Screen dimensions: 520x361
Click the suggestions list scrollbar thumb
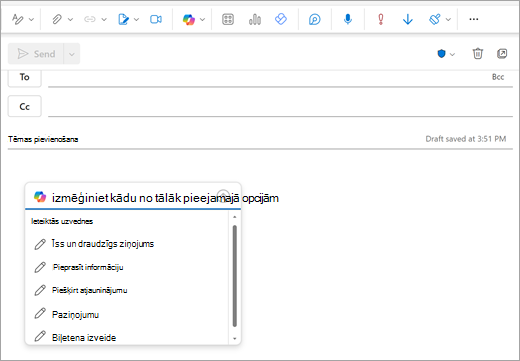[235, 276]
